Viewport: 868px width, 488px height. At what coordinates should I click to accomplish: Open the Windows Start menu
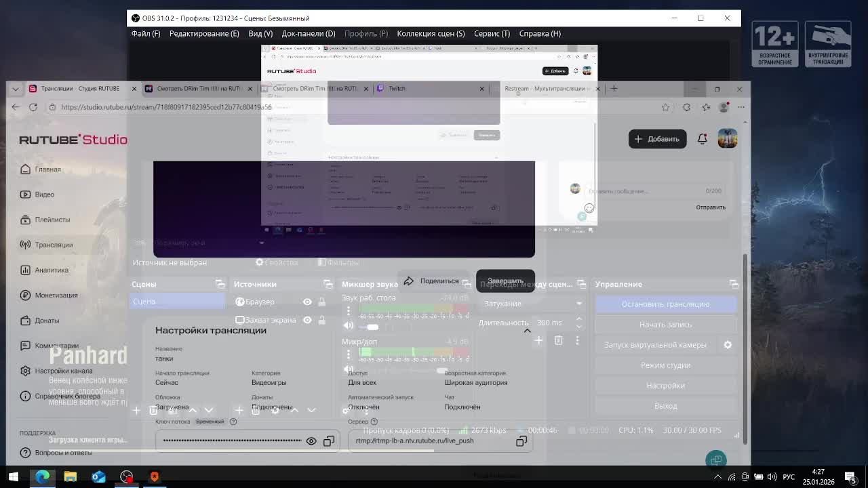click(x=14, y=476)
